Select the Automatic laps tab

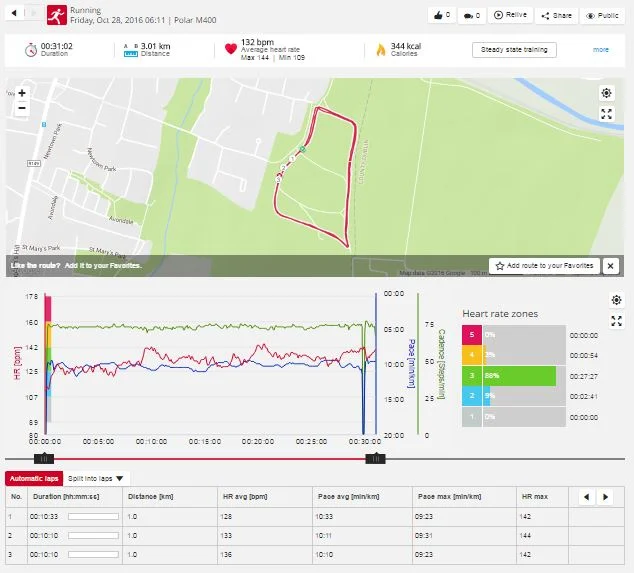click(x=35, y=479)
